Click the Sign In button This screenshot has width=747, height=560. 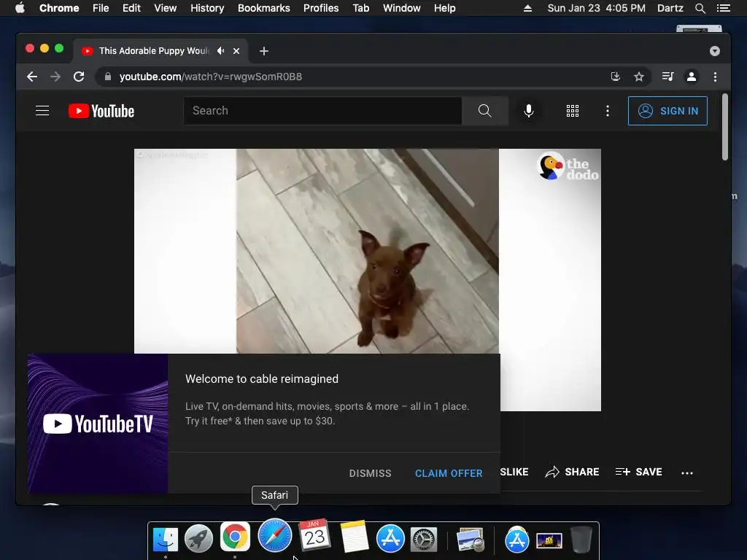click(667, 111)
